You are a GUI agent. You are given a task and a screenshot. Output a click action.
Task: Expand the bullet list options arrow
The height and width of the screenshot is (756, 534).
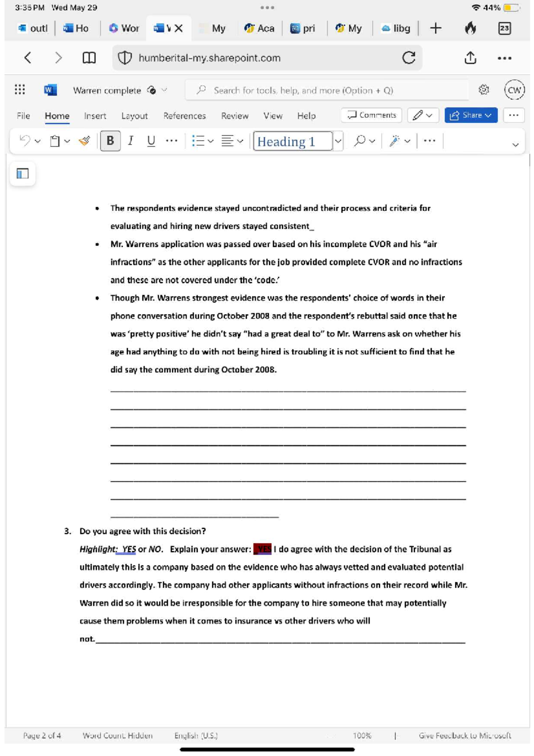[211, 142]
